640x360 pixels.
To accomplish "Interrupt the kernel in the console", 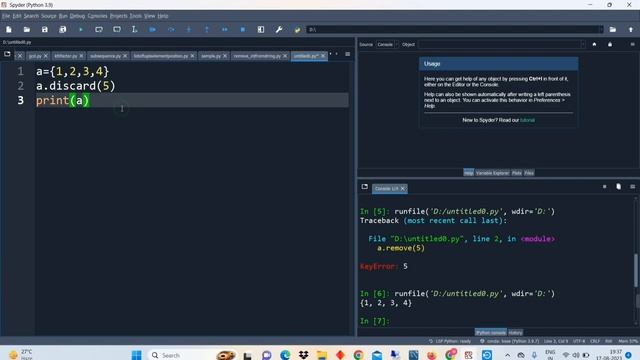I will coord(604,187).
